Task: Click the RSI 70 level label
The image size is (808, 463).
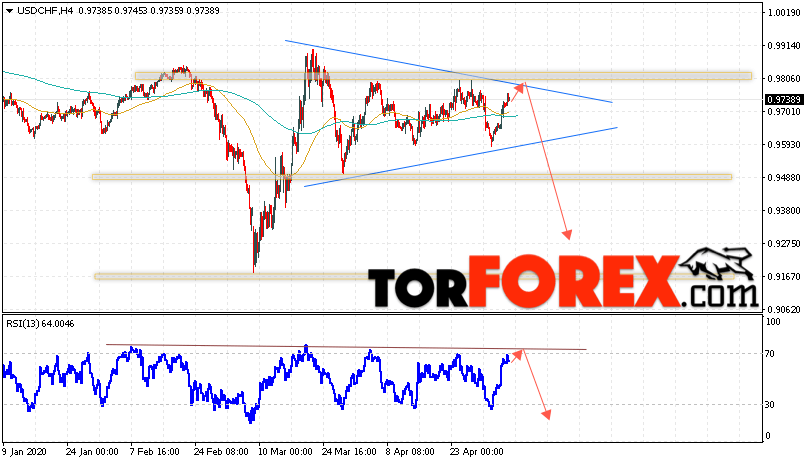Action: [x=769, y=354]
